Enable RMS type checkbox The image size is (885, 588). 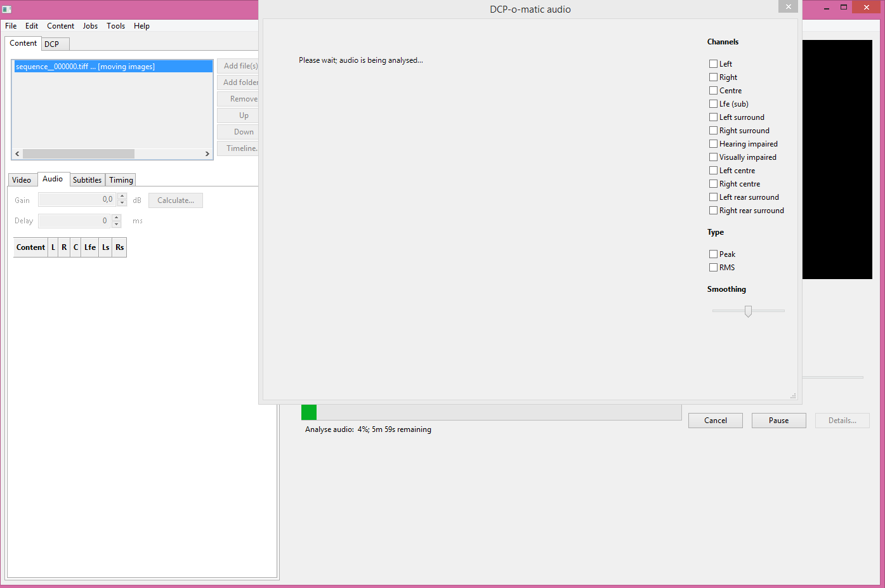[713, 268]
